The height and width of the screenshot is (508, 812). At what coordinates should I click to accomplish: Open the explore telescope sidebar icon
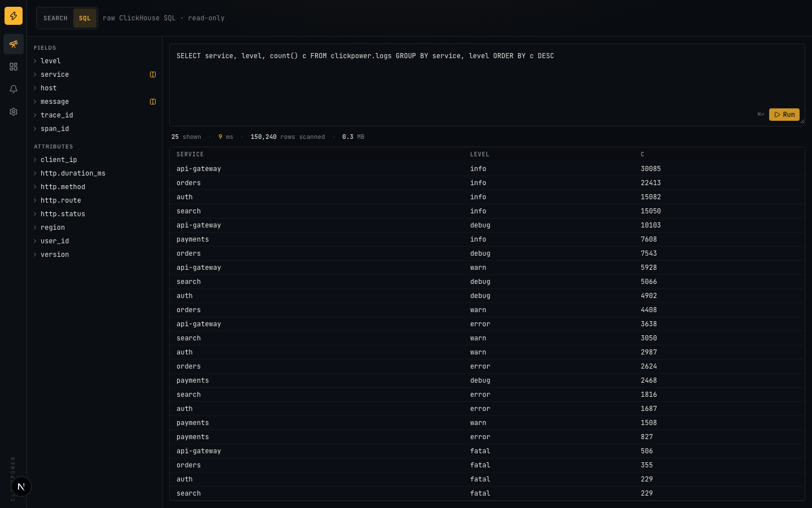click(14, 44)
